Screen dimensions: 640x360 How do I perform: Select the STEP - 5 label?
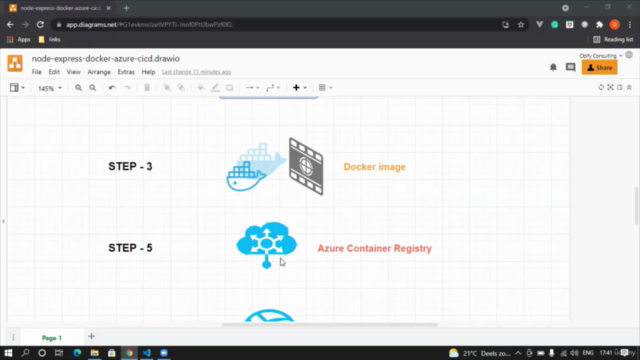pyautogui.click(x=130, y=248)
